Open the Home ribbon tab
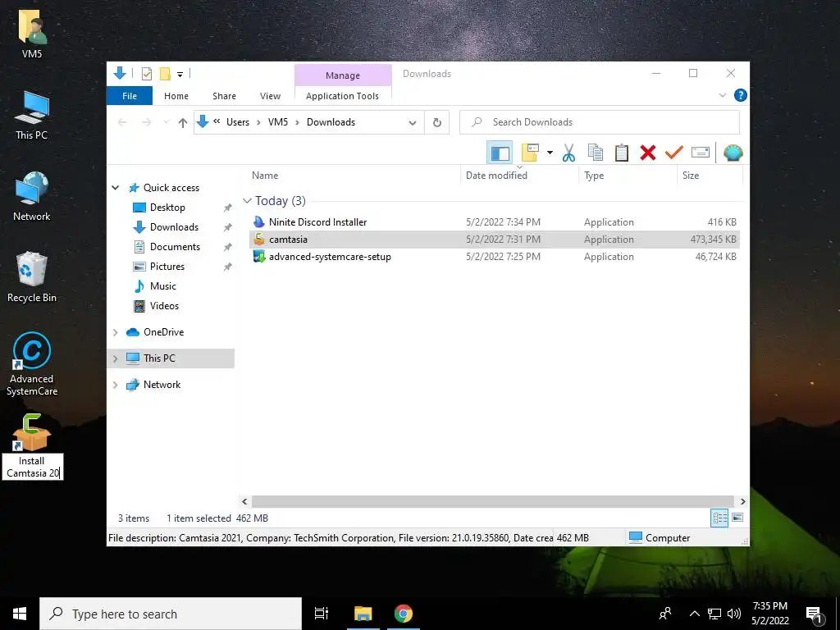Screen dimensions: 840x630 click(176, 96)
